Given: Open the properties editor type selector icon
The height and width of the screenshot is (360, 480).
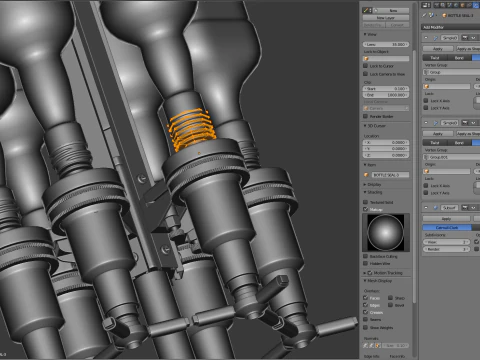Looking at the screenshot, I should click(x=426, y=5).
